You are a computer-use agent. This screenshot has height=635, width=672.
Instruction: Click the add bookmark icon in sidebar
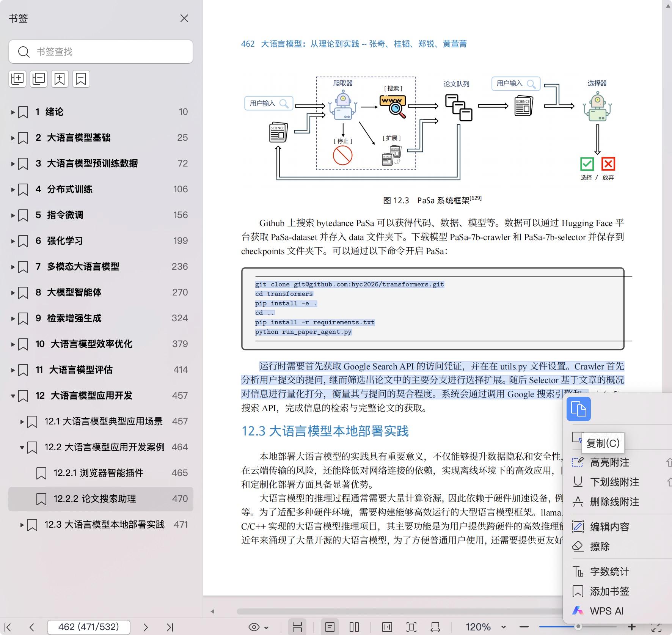60,79
